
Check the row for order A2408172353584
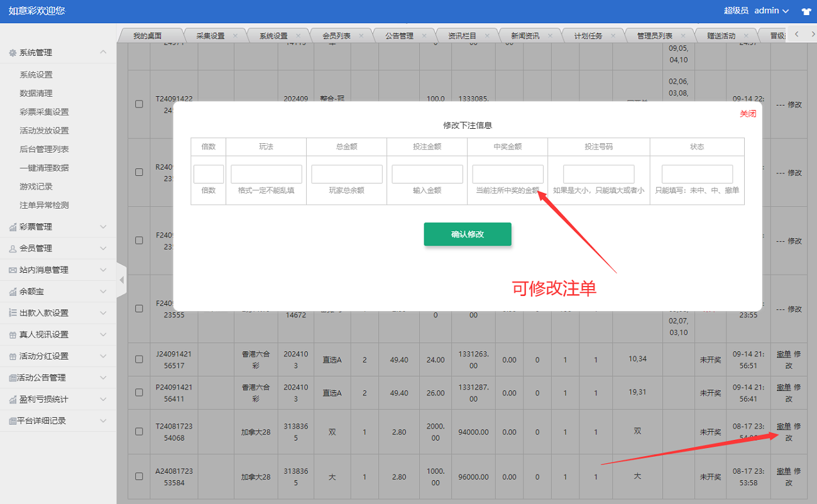tap(139, 476)
